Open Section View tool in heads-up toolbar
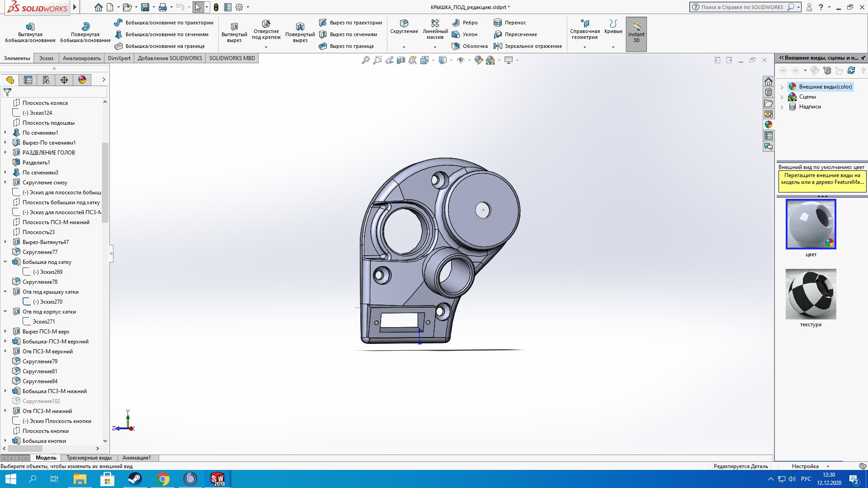The width and height of the screenshot is (868, 488). [x=401, y=60]
